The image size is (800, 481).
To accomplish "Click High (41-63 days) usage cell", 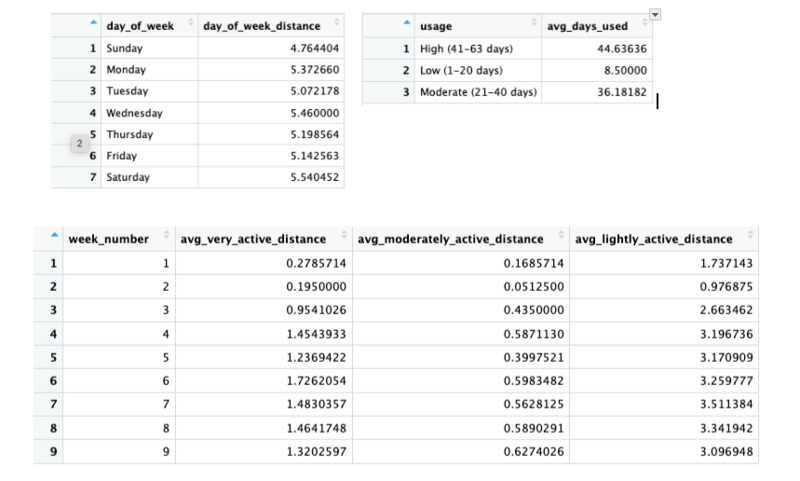I will pos(478,48).
